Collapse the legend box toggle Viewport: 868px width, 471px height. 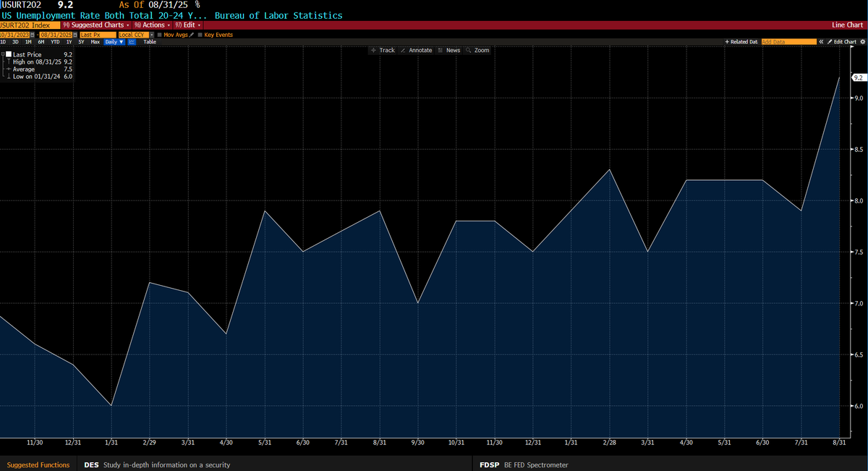tap(2, 54)
